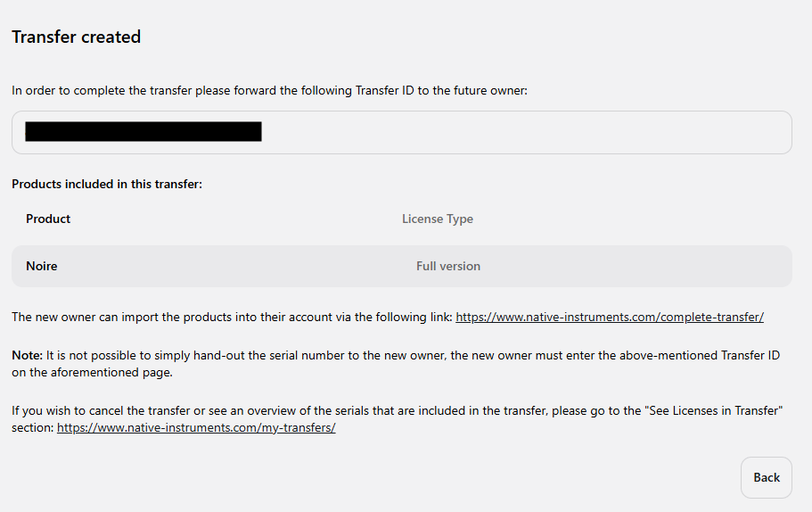Click the Full version license text
Screen dimensions: 812x512
coord(448,266)
